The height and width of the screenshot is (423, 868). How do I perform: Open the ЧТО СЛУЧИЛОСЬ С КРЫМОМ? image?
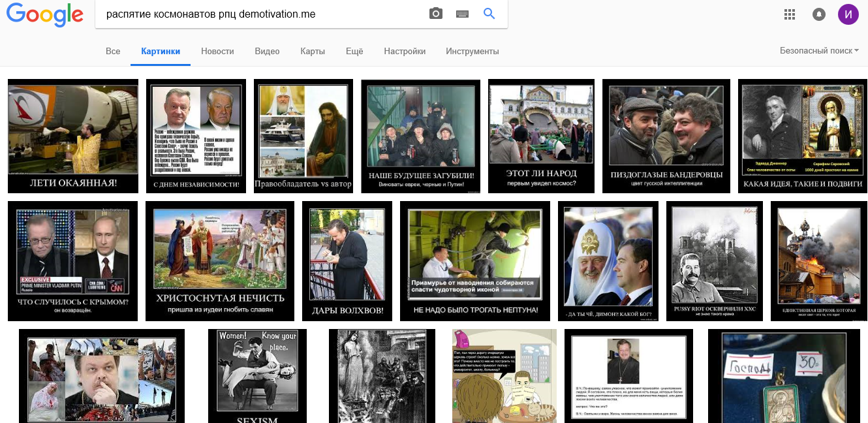73,261
